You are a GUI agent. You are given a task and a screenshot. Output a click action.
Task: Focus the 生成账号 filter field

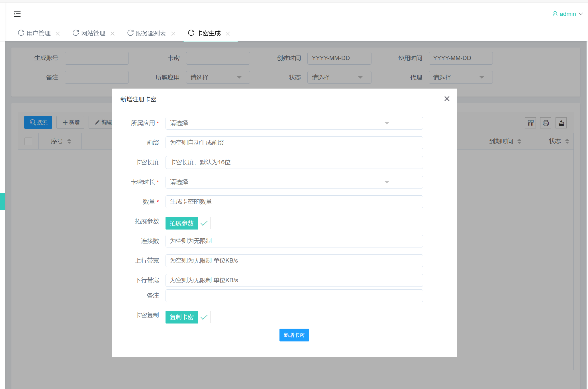pyautogui.click(x=97, y=58)
